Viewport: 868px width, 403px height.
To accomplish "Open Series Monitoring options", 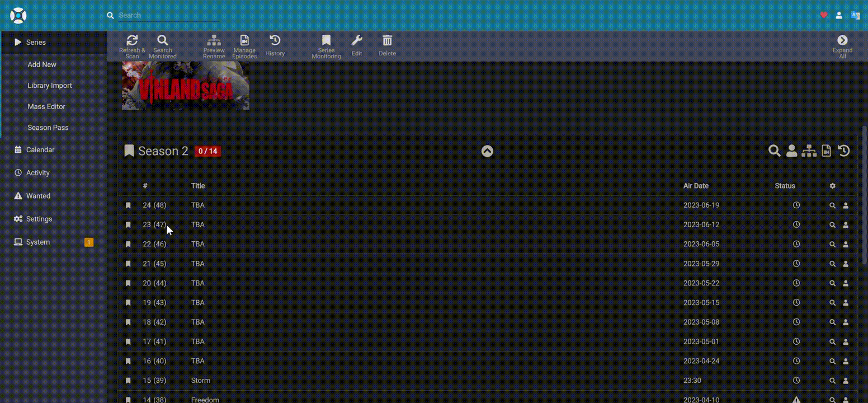I will coord(326,46).
